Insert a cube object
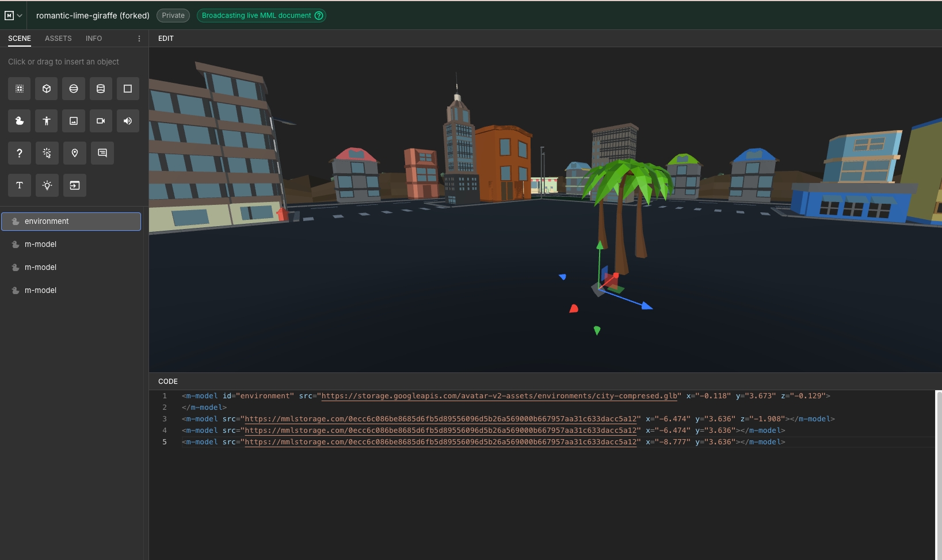 tap(47, 89)
